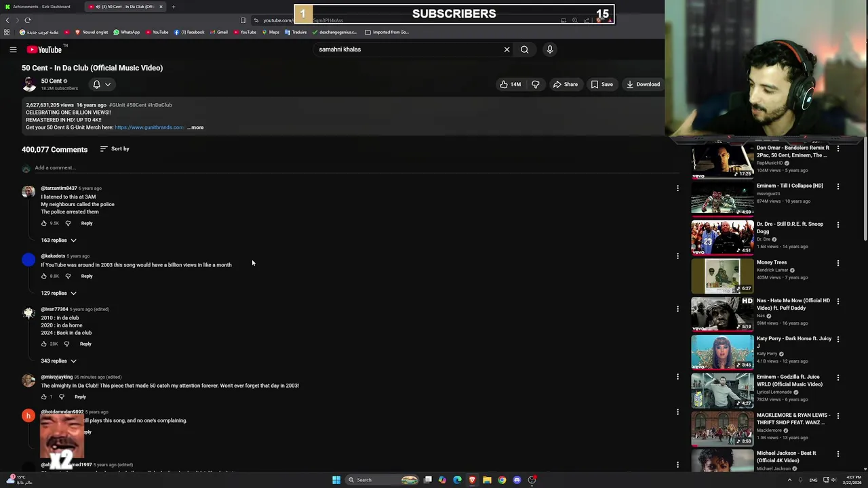Dislike the comment by @tarzantim8437
868x488 pixels.
pos(68,223)
